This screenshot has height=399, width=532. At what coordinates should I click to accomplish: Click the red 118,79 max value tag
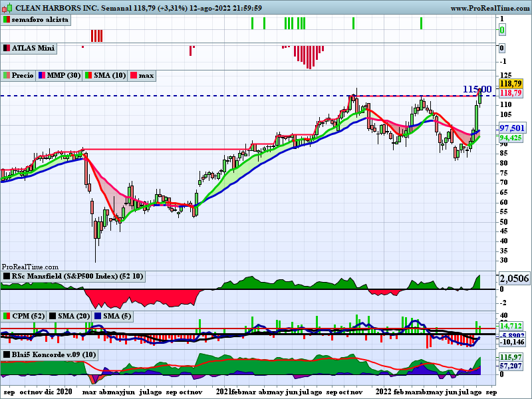pyautogui.click(x=511, y=93)
